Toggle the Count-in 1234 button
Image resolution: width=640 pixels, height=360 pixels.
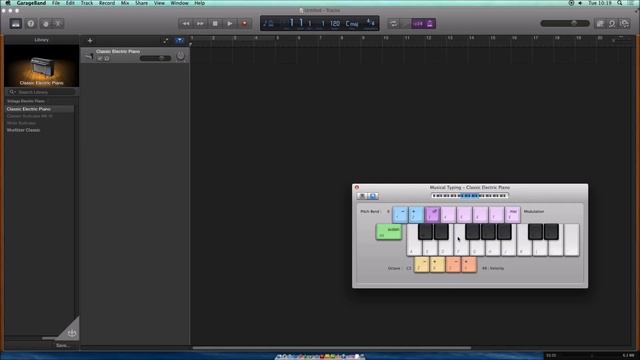(x=418, y=24)
